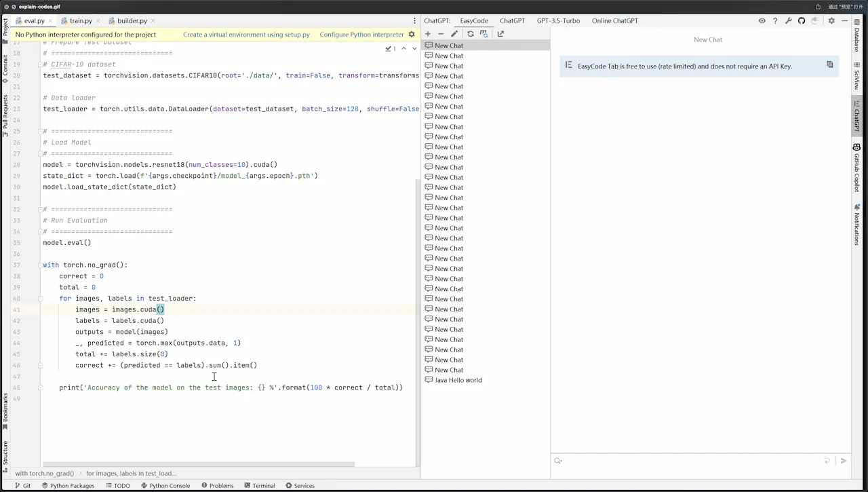Open ChatGPT plugin wrench settings
The width and height of the screenshot is (868, 492).
tap(789, 21)
